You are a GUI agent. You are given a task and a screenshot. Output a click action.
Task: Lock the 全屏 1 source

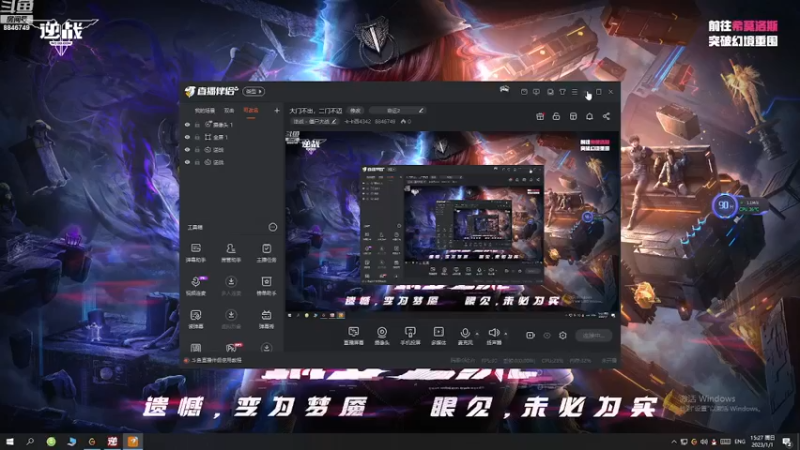[x=197, y=137]
